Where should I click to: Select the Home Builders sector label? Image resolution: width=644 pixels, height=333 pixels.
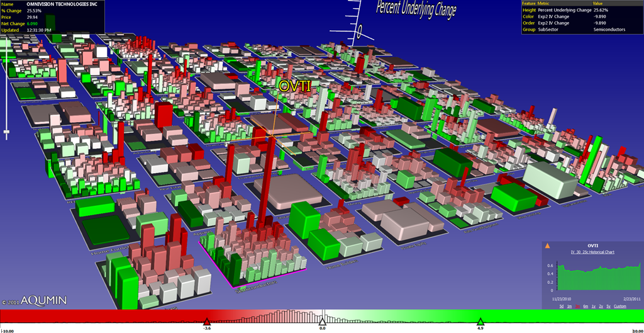[x=343, y=264]
